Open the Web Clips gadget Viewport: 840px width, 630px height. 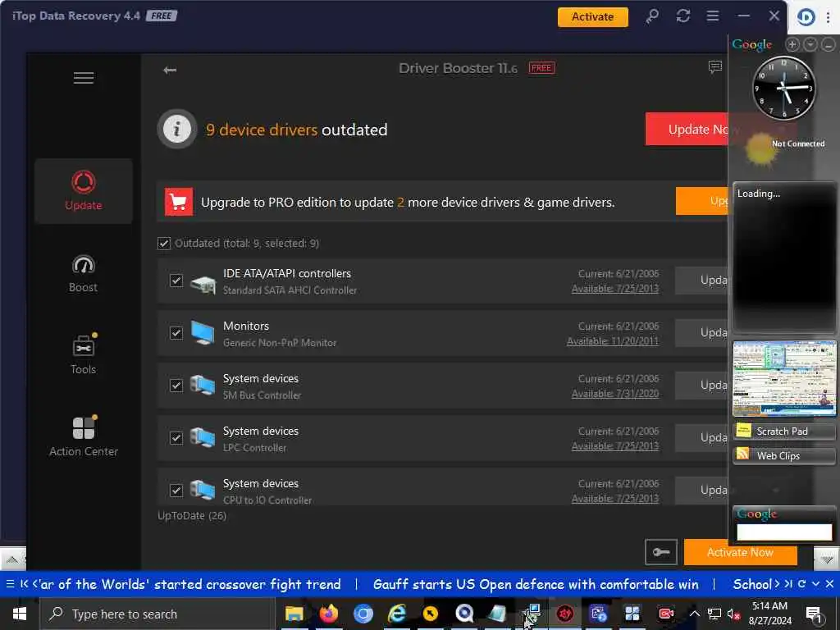(x=784, y=456)
